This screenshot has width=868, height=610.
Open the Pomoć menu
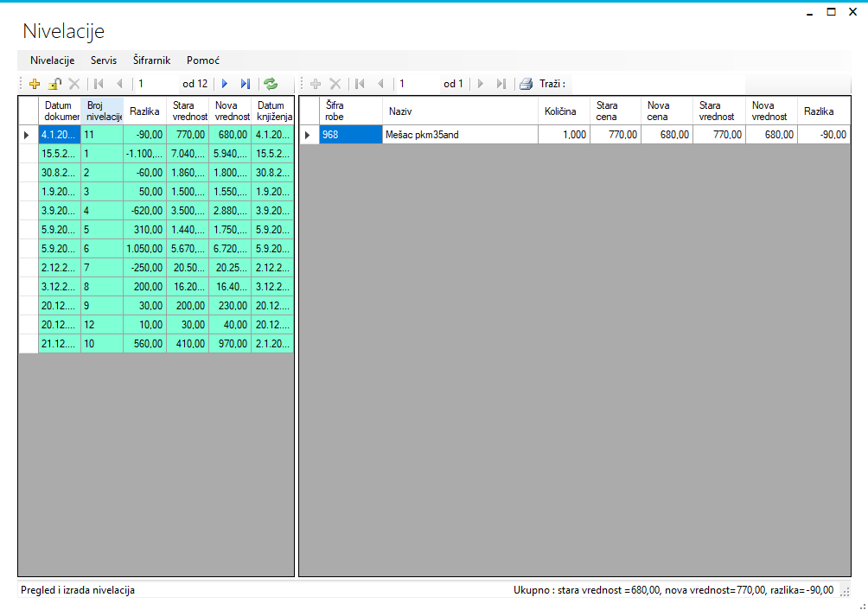coord(203,60)
